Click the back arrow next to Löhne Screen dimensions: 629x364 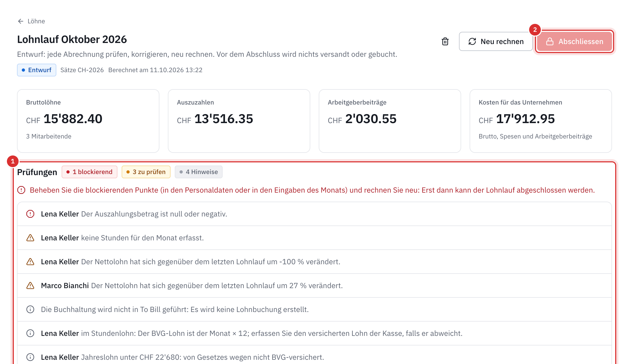pos(21,21)
